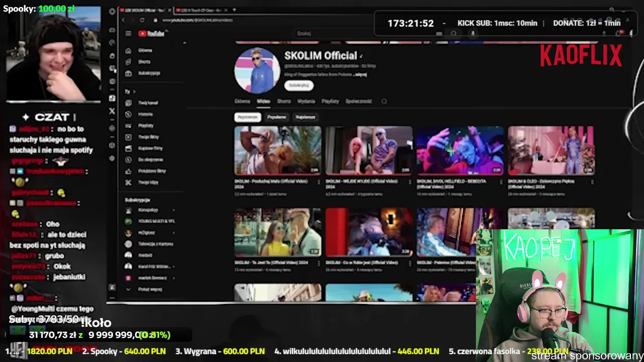Click the browser back arrow
The image size is (644, 362).
(x=124, y=20)
